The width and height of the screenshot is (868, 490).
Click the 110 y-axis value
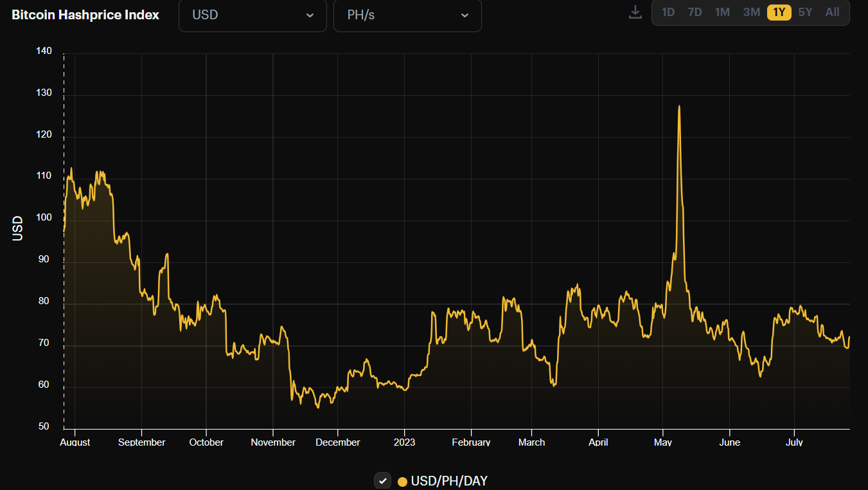tap(44, 176)
